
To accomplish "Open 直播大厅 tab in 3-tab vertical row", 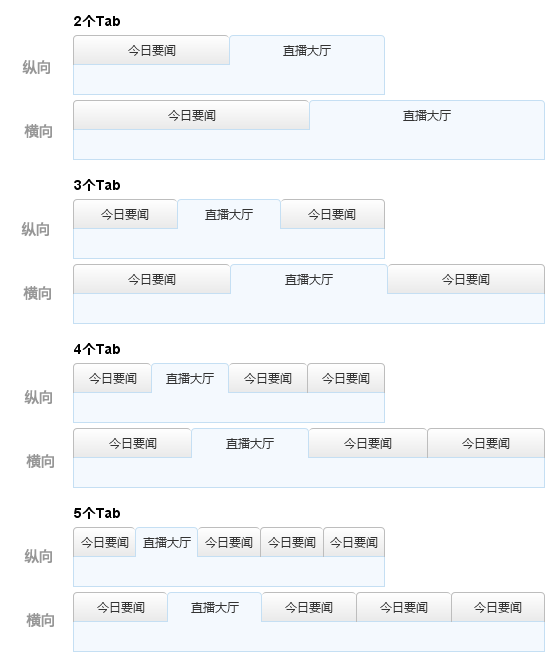I will click(x=229, y=214).
